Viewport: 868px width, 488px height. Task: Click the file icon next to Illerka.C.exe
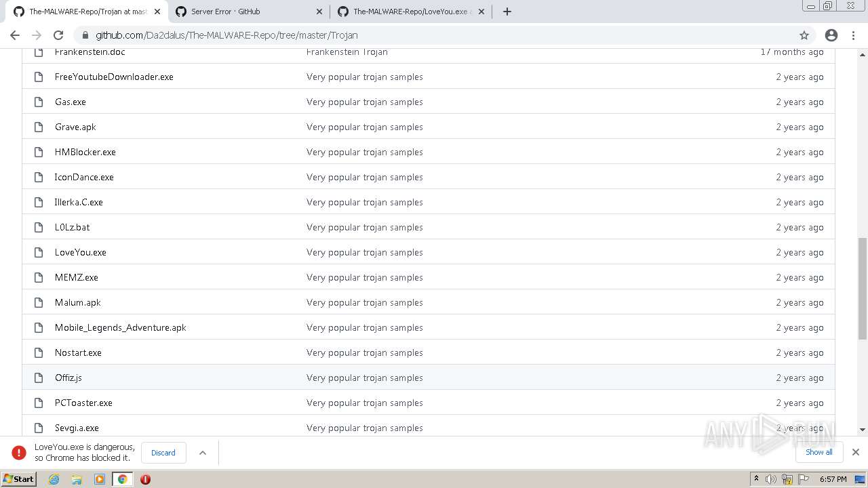click(39, 202)
